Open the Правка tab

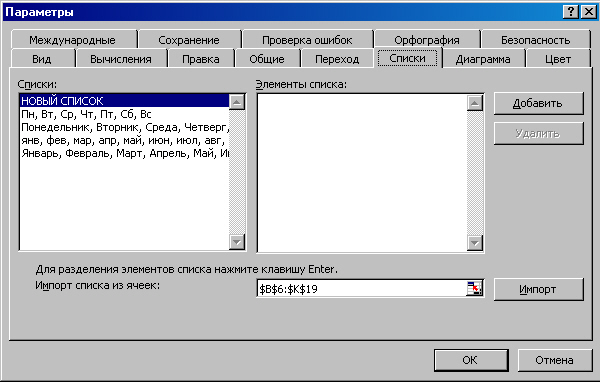(201, 59)
